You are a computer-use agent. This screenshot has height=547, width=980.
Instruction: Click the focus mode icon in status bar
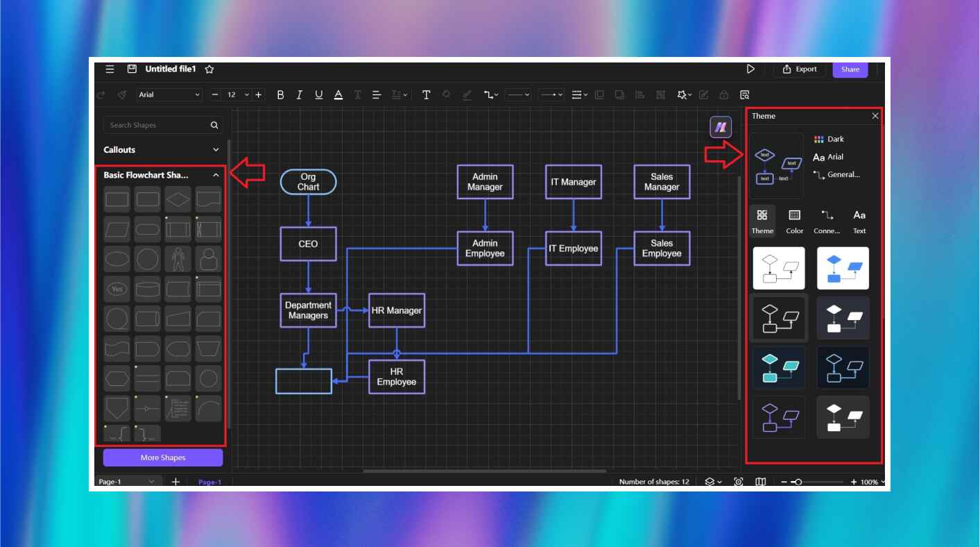(739, 482)
